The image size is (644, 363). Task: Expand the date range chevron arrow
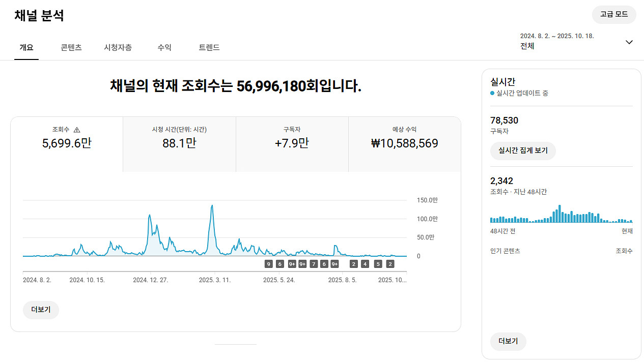629,42
